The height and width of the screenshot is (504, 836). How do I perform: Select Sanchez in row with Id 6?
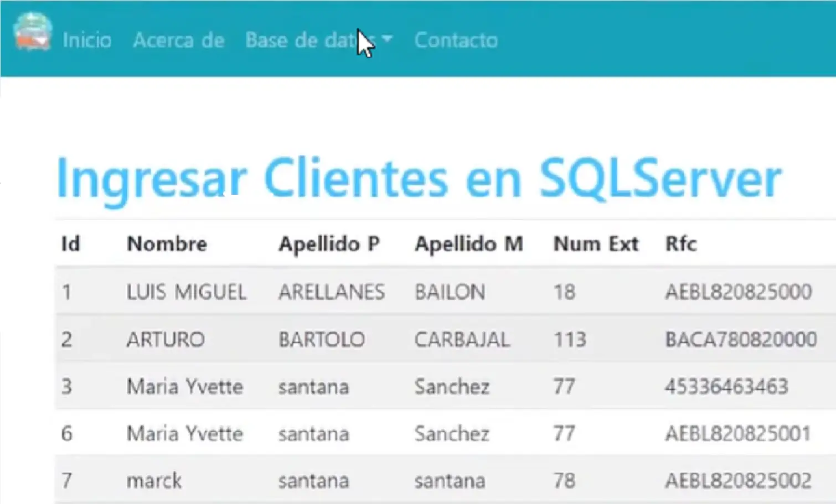452,433
